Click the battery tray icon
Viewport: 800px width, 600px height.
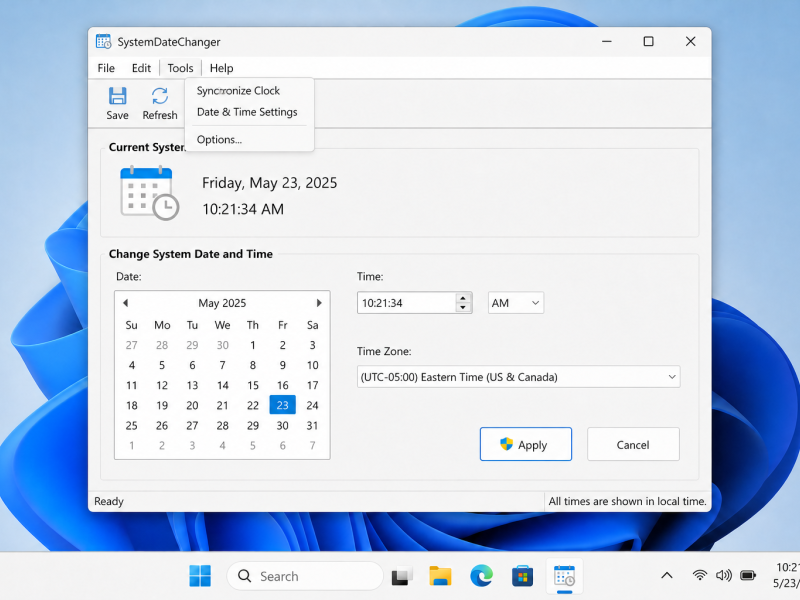pos(748,576)
